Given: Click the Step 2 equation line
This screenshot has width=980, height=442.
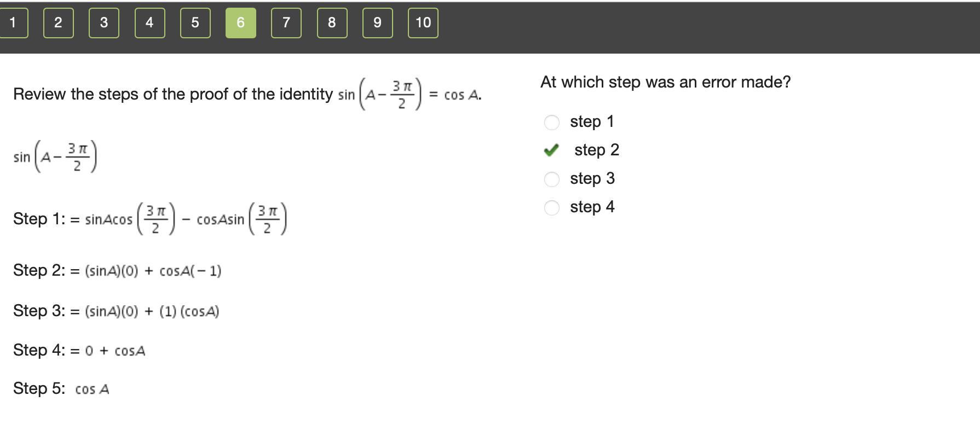Looking at the screenshot, I should click(x=153, y=271).
